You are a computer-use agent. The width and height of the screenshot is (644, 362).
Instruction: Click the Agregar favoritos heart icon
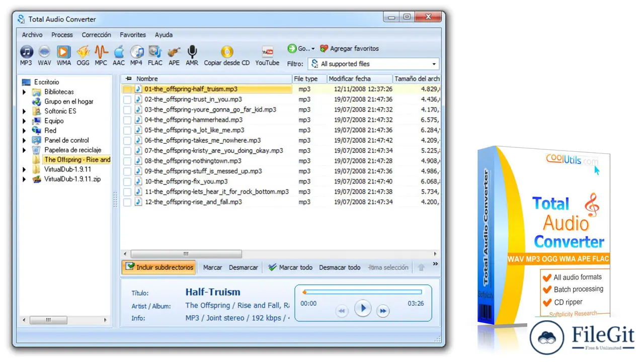pyautogui.click(x=324, y=49)
